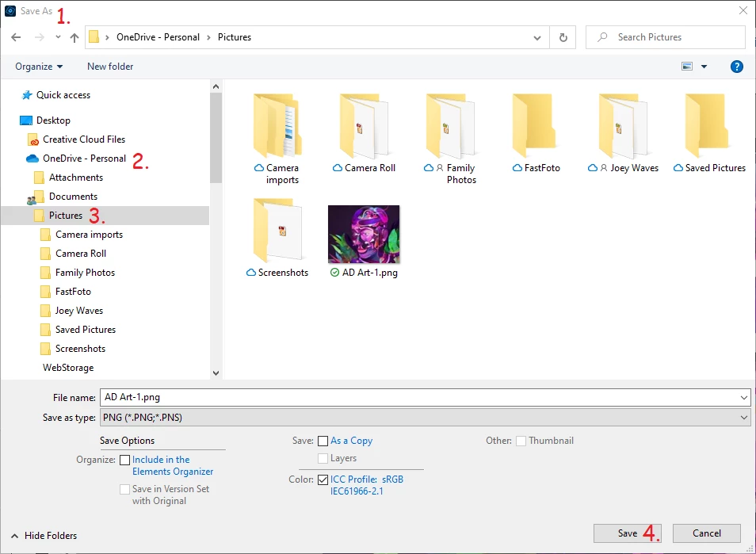Toggle the Thumbnail checkbox
Screen dimensions: 756x554
tap(521, 441)
